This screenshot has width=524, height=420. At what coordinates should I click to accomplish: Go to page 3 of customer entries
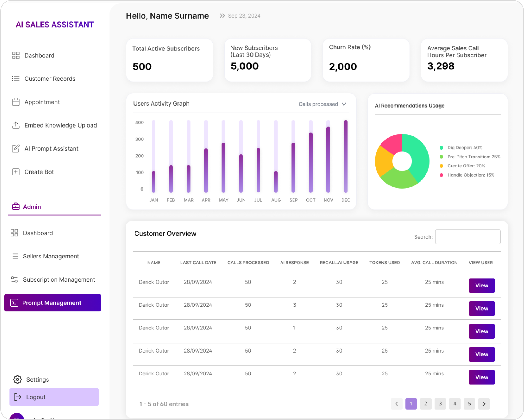pyautogui.click(x=440, y=404)
